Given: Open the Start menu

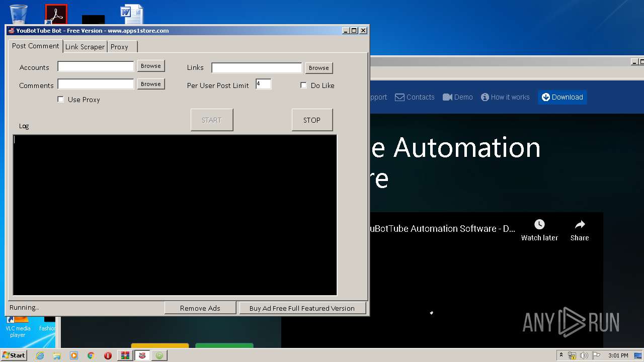Looking at the screenshot, I should pyautogui.click(x=14, y=355).
